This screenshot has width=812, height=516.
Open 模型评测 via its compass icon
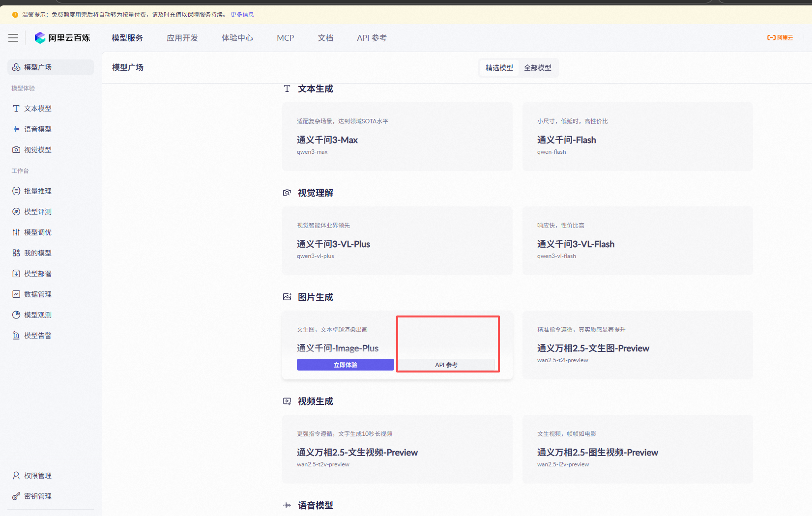click(16, 212)
